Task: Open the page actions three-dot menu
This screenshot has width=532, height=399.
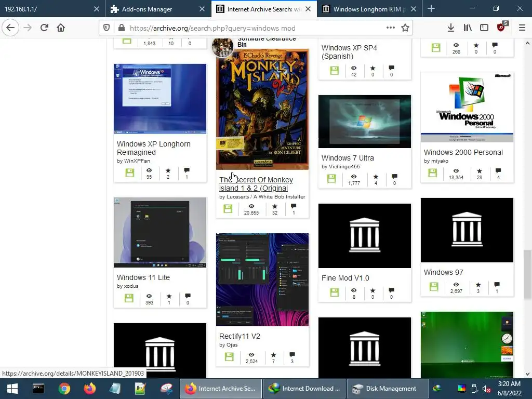Action: click(391, 28)
